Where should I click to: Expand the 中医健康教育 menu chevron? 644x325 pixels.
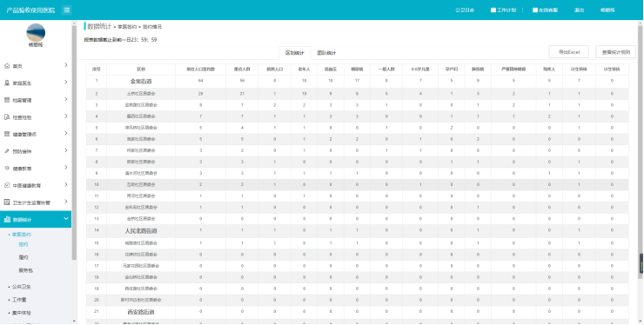coord(66,184)
